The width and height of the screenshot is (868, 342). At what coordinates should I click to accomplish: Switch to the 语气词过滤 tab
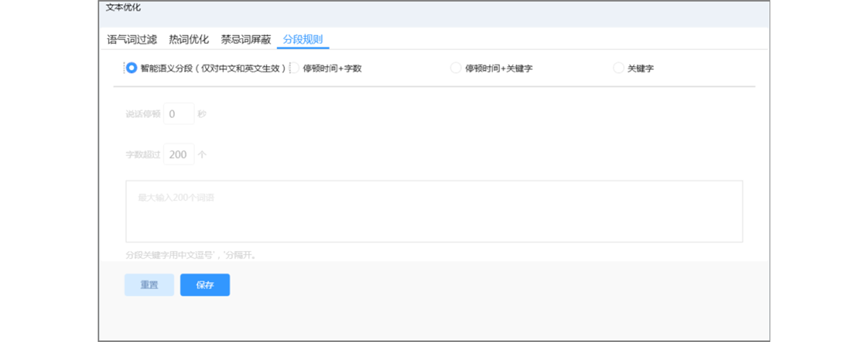[x=132, y=39]
